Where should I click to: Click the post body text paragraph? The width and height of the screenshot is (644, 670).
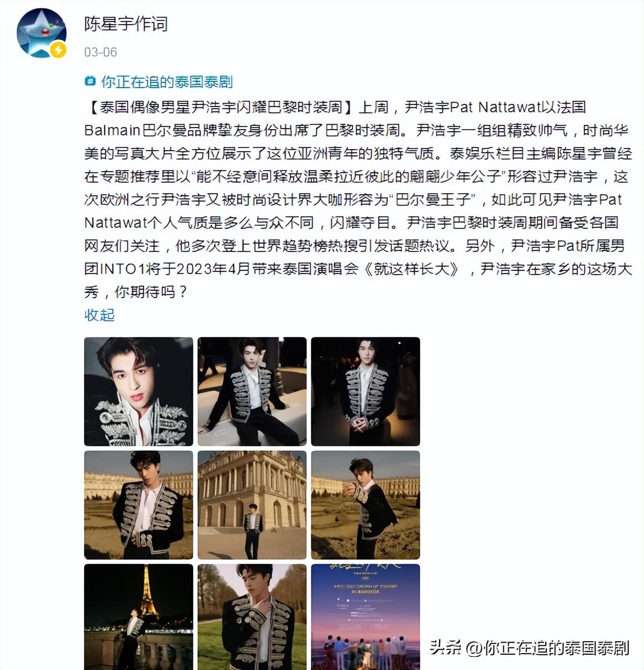(x=358, y=200)
